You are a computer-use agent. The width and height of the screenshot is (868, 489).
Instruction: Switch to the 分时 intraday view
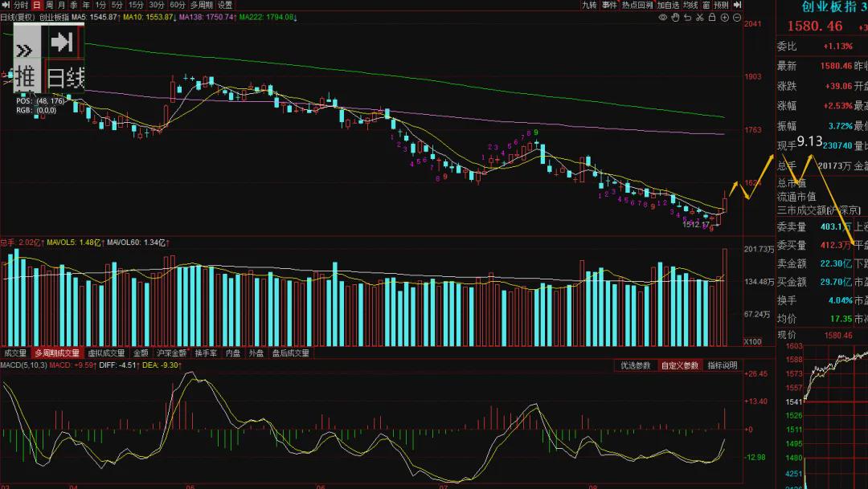[x=20, y=5]
